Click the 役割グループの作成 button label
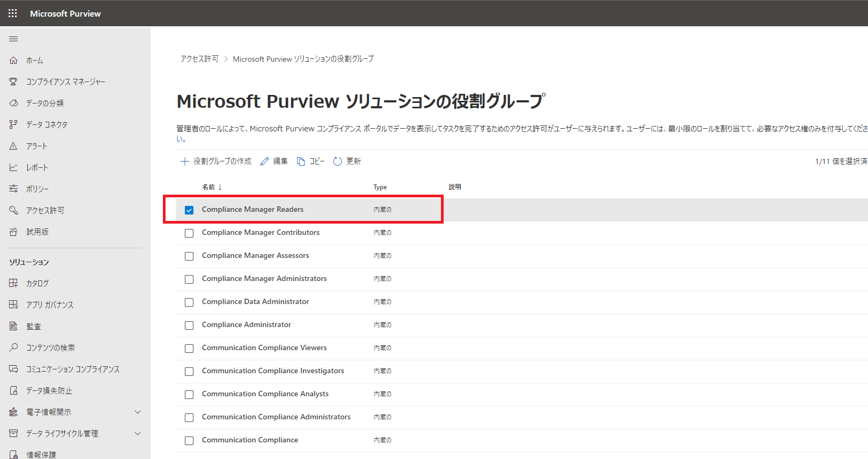868x459 pixels. [x=222, y=161]
